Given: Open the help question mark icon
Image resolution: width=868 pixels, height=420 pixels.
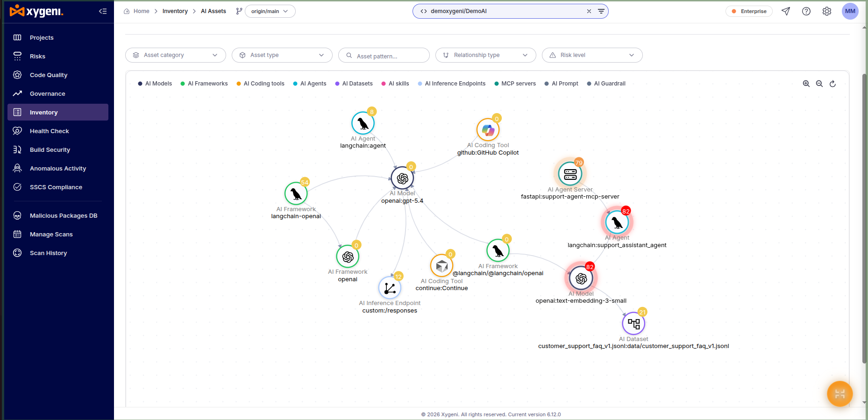Looking at the screenshot, I should [806, 11].
